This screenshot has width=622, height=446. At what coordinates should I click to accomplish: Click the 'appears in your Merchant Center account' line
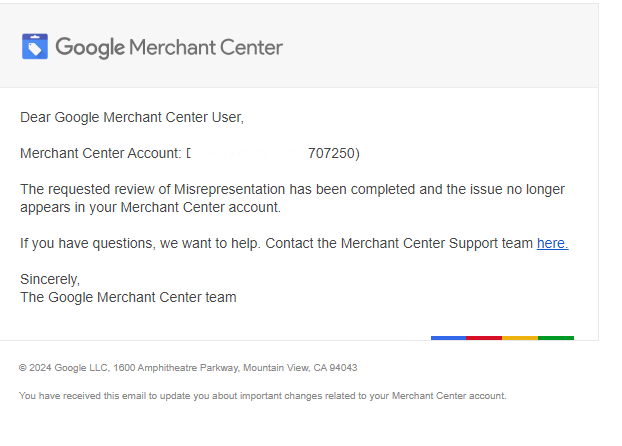pos(150,208)
